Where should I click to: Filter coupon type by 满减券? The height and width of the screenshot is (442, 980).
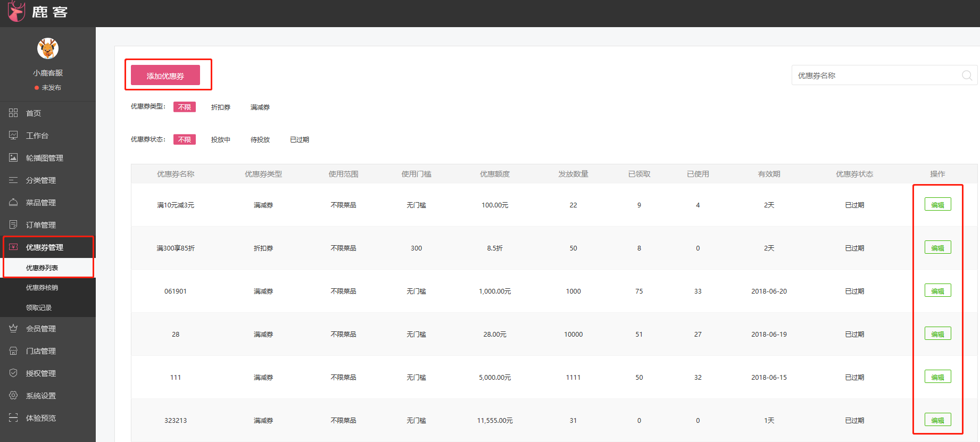click(260, 107)
